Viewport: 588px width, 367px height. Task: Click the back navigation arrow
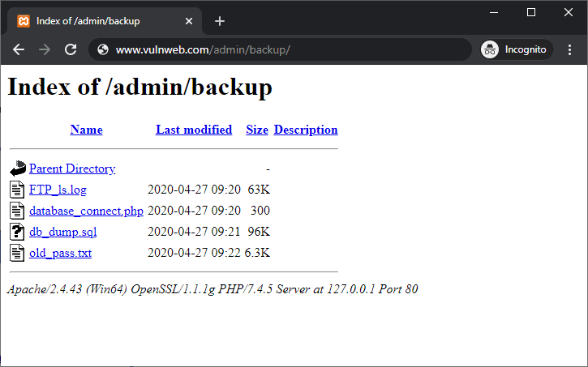tap(19, 49)
